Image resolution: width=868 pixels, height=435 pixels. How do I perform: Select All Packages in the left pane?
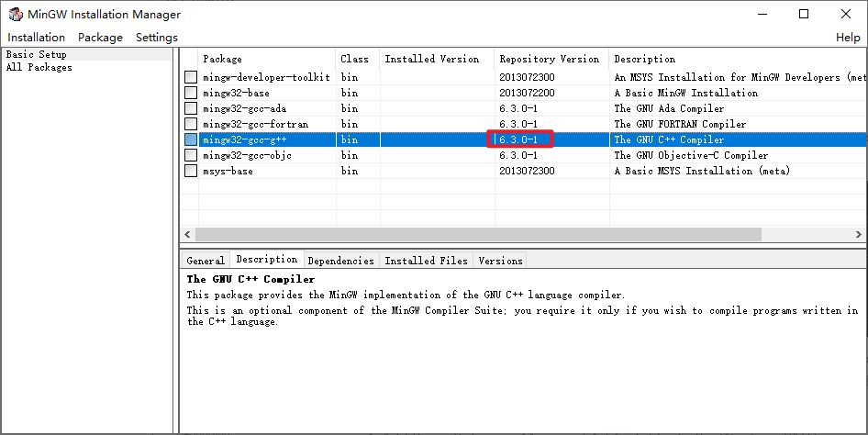click(39, 67)
